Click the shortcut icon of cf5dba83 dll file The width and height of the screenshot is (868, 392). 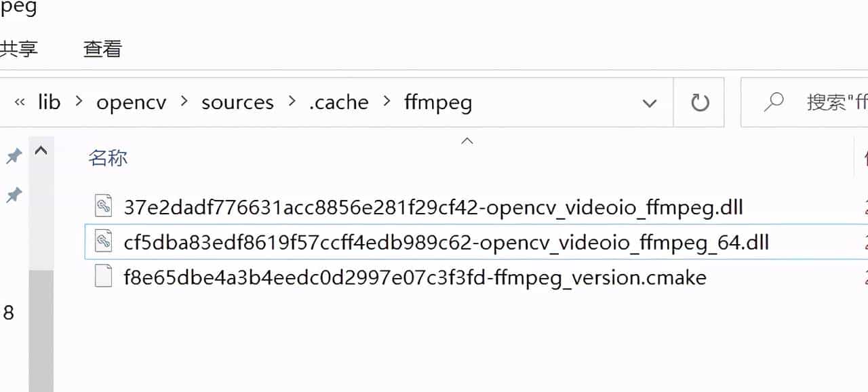click(x=103, y=241)
